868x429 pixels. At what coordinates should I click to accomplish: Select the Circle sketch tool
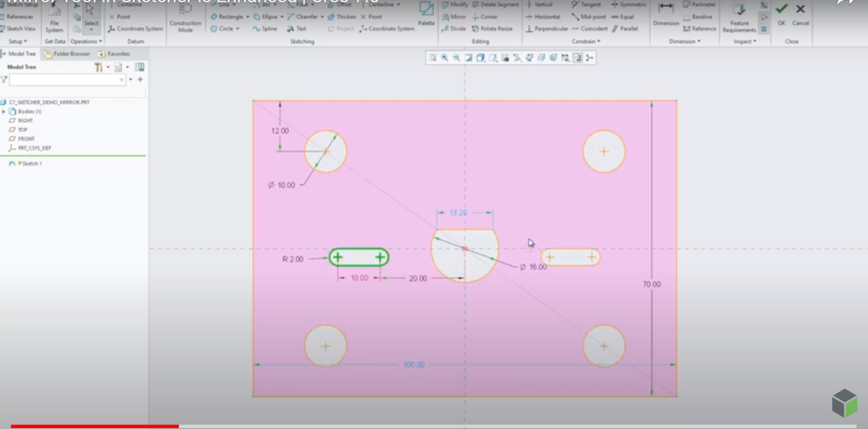(224, 28)
